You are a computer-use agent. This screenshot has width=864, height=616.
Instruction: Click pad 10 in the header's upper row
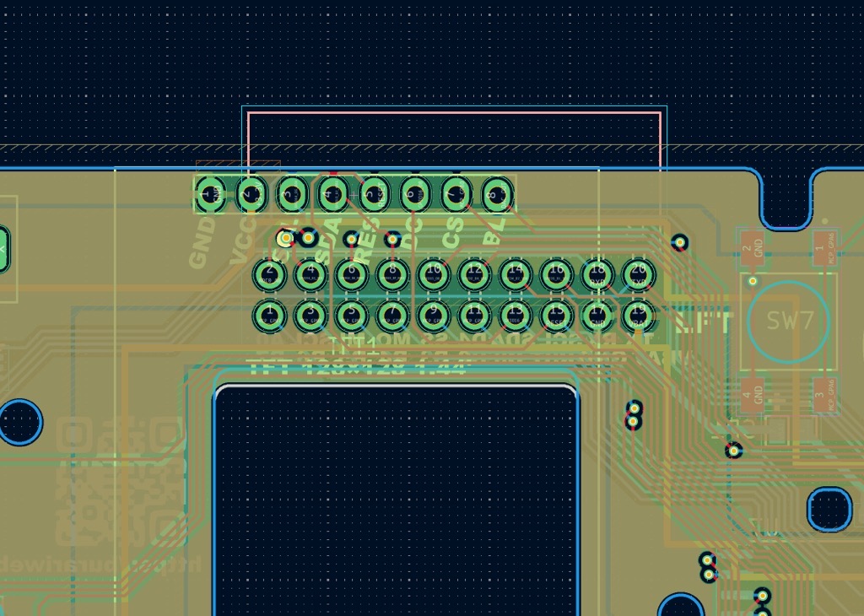click(433, 274)
